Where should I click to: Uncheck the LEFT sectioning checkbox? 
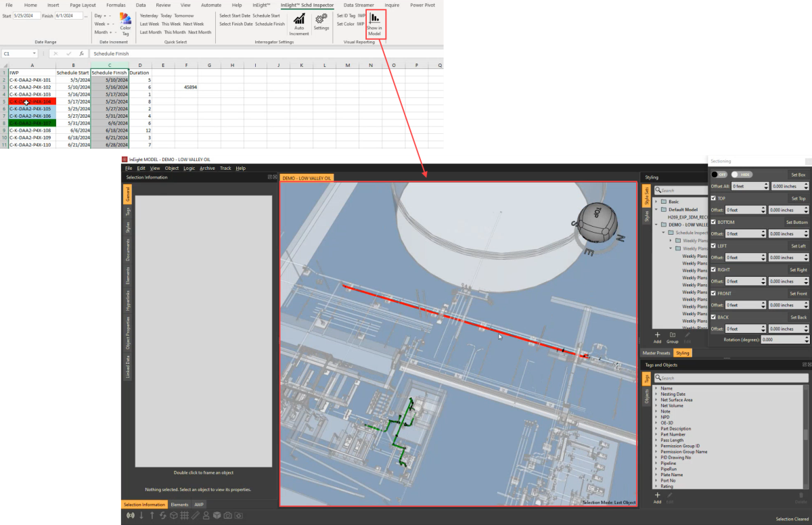[x=714, y=246]
